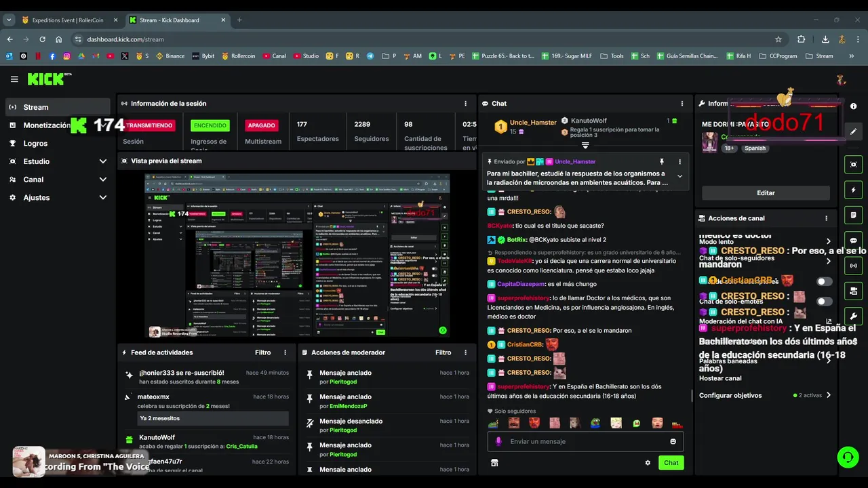Click the chat bubble icon in right sidebar

(x=854, y=241)
